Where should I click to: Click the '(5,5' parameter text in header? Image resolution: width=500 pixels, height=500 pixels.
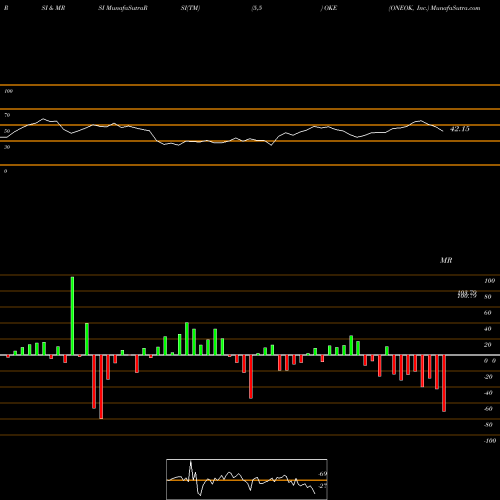tap(257, 8)
